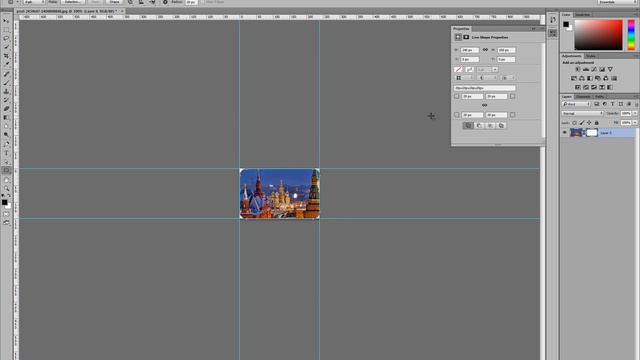Select the Eyedropper tool

tap(6, 64)
